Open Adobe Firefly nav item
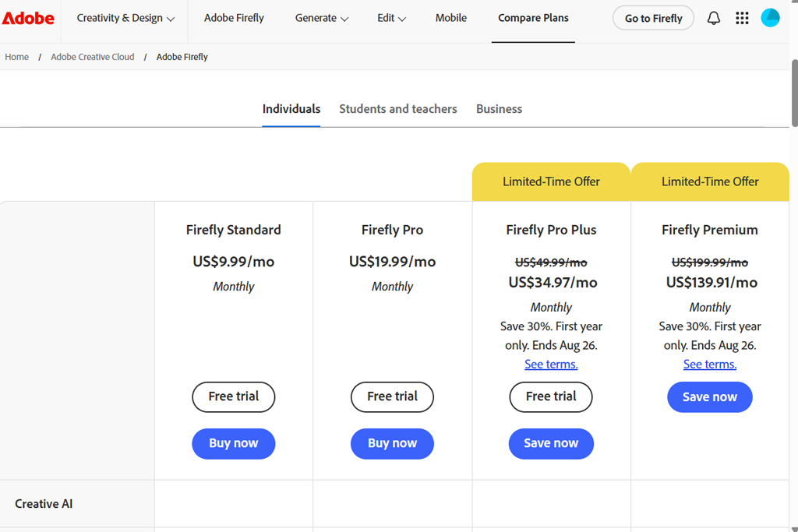 234,18
